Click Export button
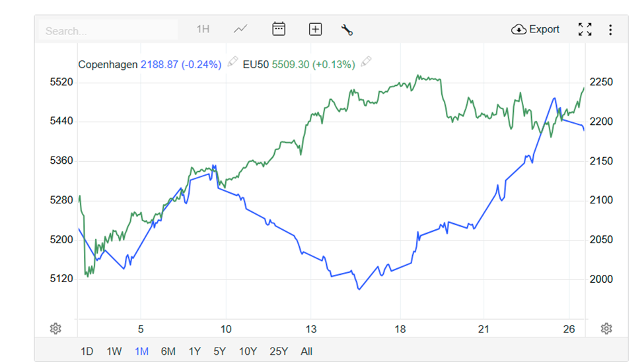The width and height of the screenshot is (644, 364). [536, 29]
